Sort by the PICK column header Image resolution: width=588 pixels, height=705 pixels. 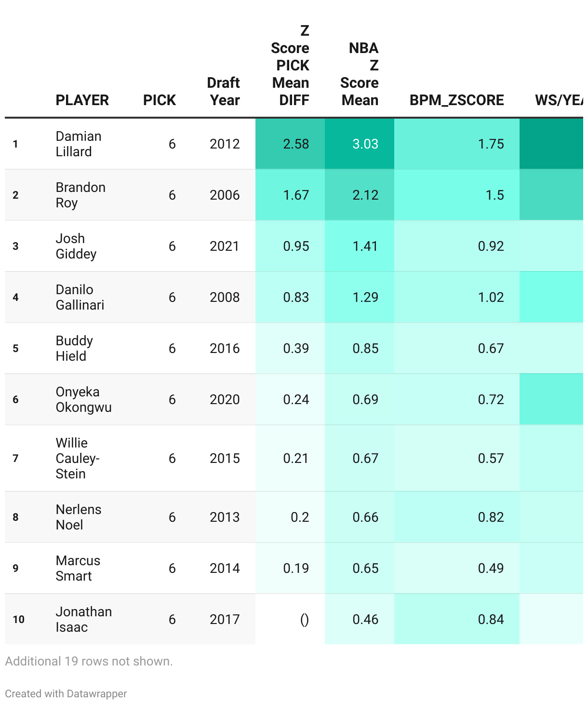tap(160, 100)
